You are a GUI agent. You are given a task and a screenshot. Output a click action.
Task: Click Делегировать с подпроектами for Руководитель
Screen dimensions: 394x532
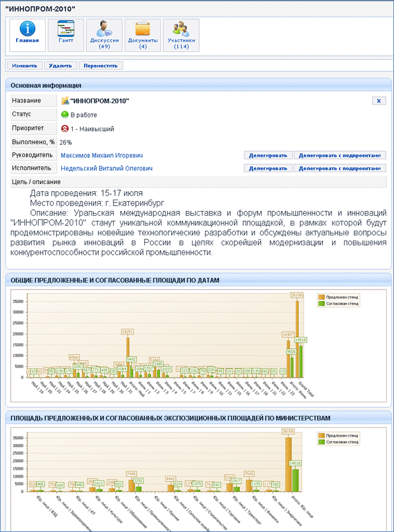pyautogui.click(x=340, y=155)
